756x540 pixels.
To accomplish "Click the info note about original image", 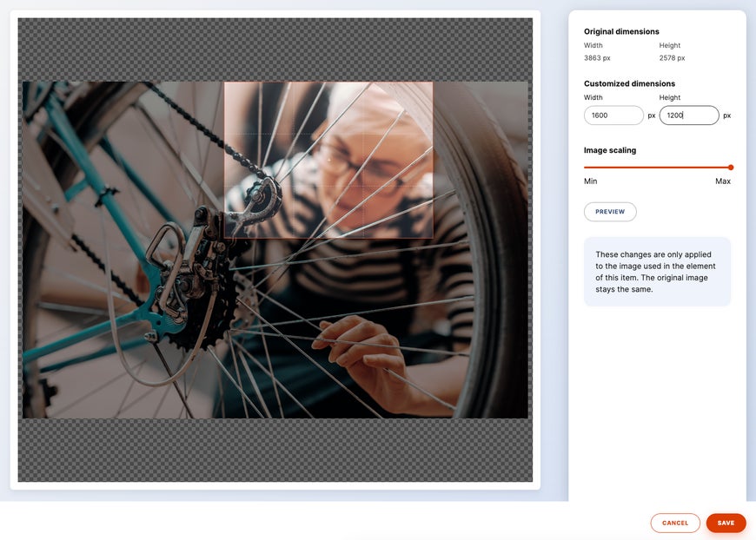I will pyautogui.click(x=657, y=272).
